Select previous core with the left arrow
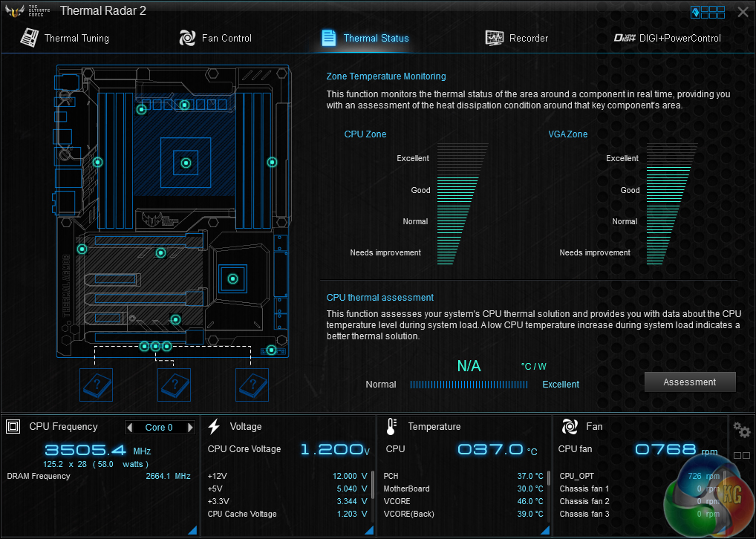Viewport: 756px width, 539px height. tap(129, 427)
